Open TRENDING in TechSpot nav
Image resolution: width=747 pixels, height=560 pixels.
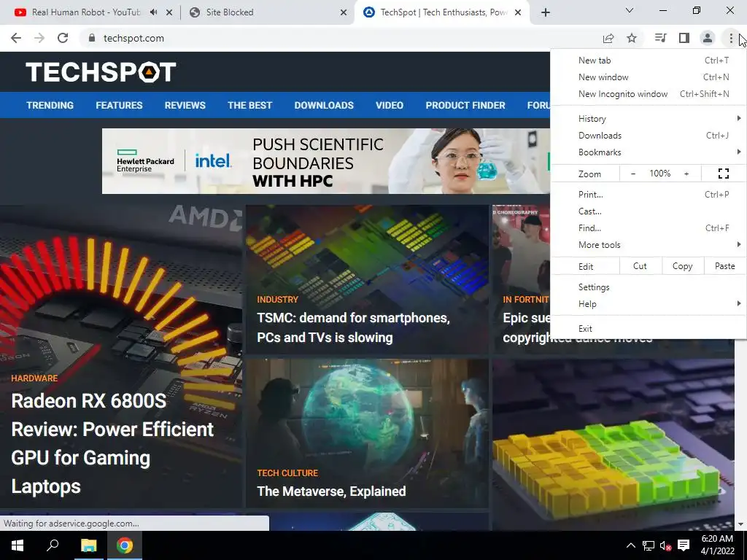(x=50, y=105)
